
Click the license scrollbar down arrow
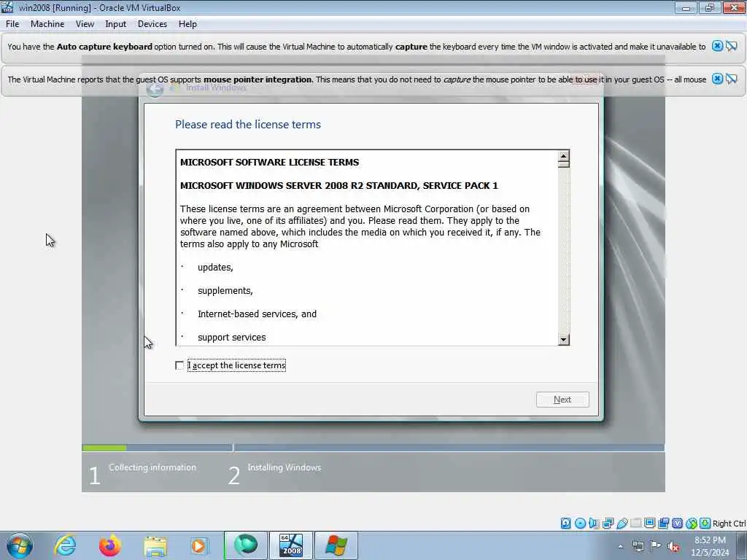click(564, 340)
